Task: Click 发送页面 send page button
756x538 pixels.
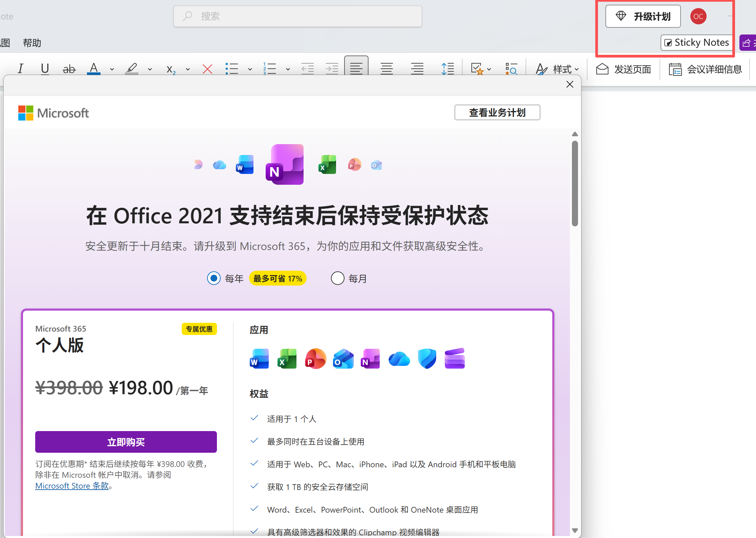Action: point(623,69)
